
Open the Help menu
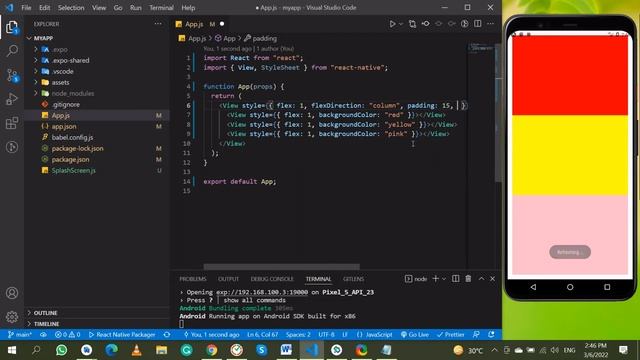pos(188,7)
